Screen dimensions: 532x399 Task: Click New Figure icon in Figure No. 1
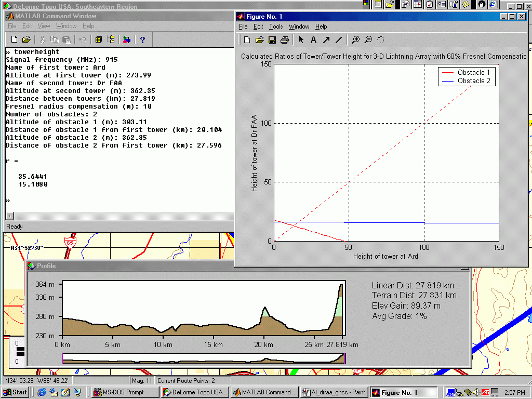[247, 40]
